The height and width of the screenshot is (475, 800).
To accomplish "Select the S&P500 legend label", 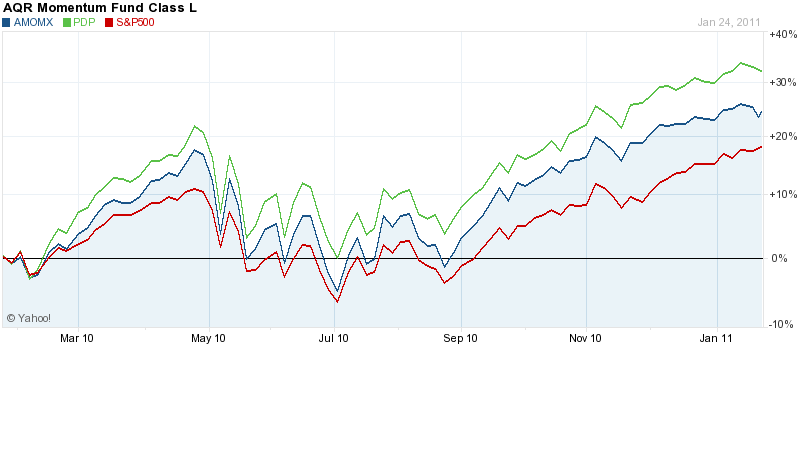I will 134,21.
